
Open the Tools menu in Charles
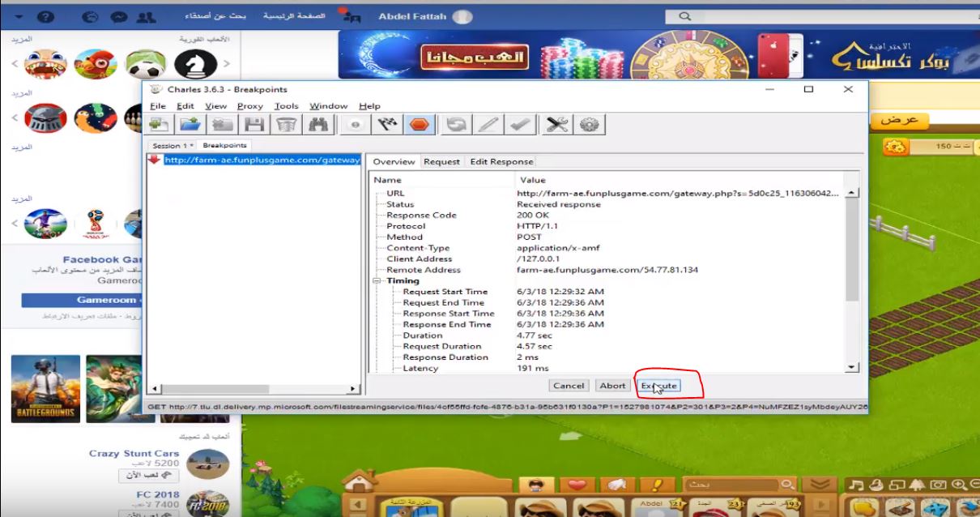point(286,106)
